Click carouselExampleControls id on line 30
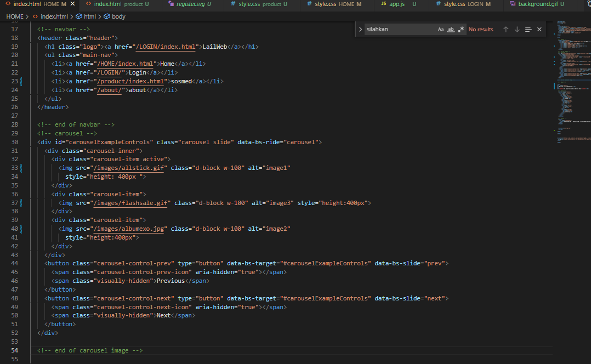Image resolution: width=591 pixels, height=364 pixels. tap(109, 142)
